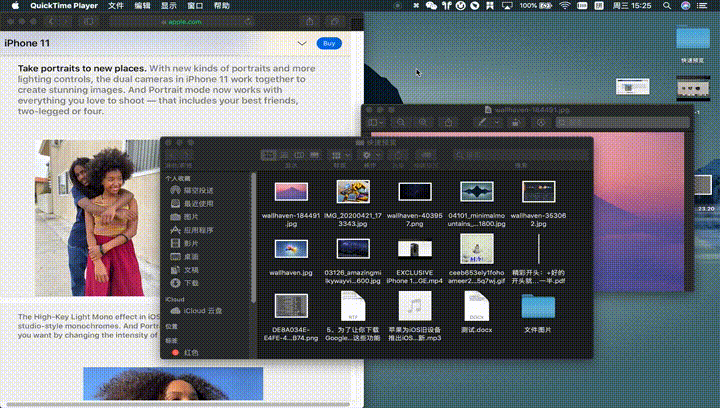Open the 帮助 menu
The image size is (720, 408).
pyautogui.click(x=222, y=6)
